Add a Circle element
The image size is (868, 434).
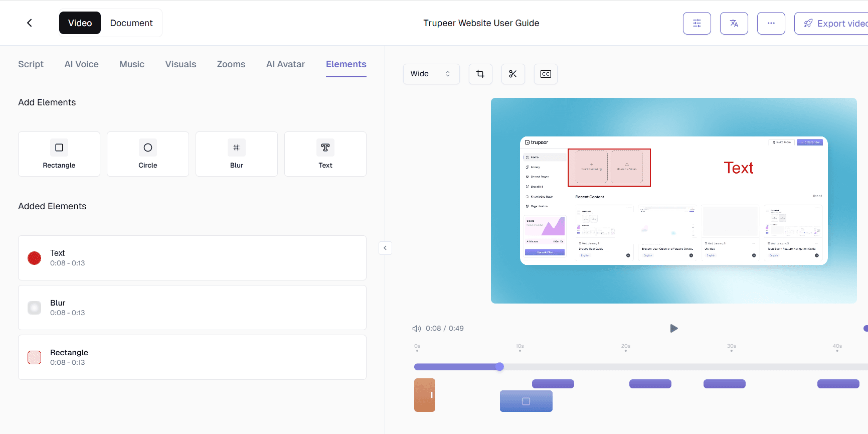[x=148, y=154]
